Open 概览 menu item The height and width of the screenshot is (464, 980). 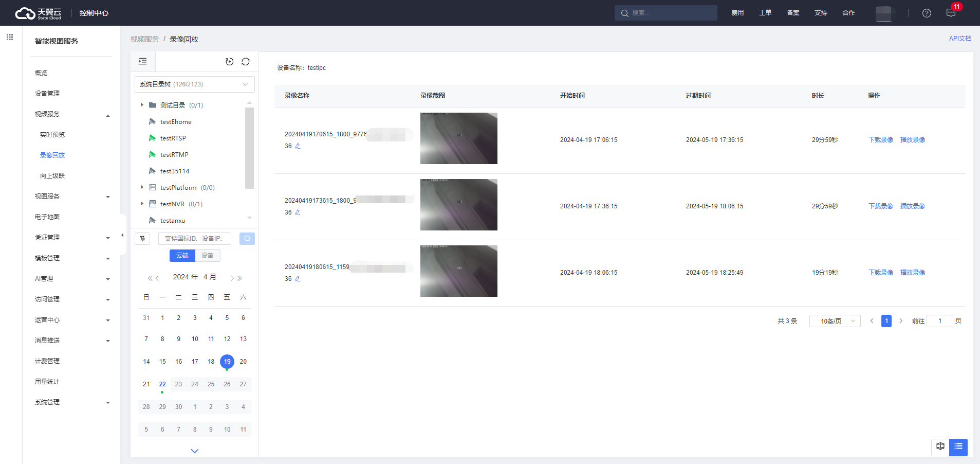tap(41, 73)
